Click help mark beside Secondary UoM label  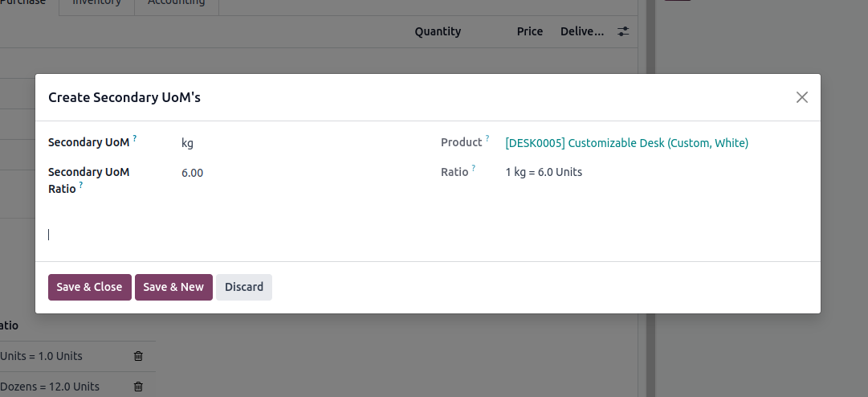(x=135, y=139)
